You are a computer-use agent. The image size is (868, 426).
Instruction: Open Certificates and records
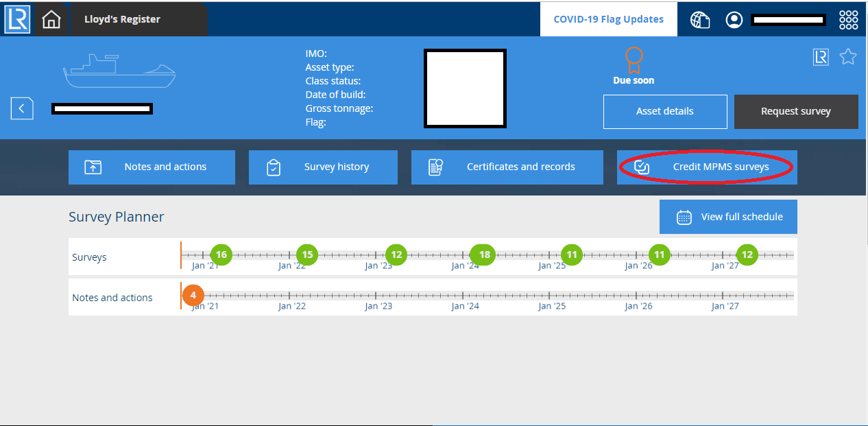507,167
